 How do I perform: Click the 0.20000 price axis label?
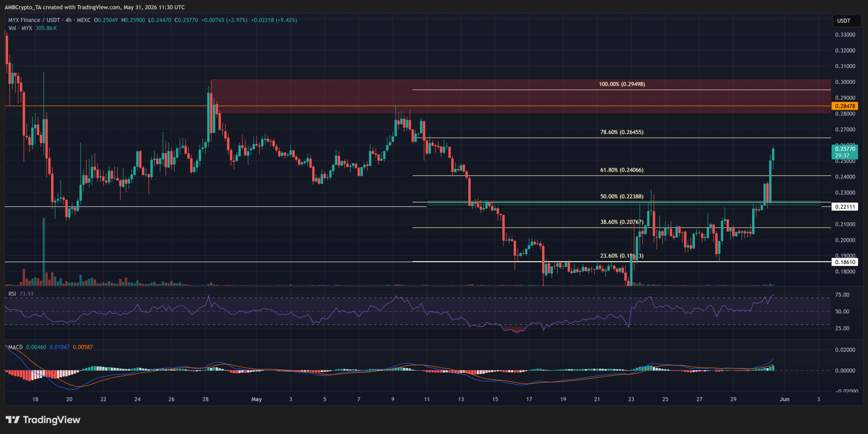pos(845,240)
